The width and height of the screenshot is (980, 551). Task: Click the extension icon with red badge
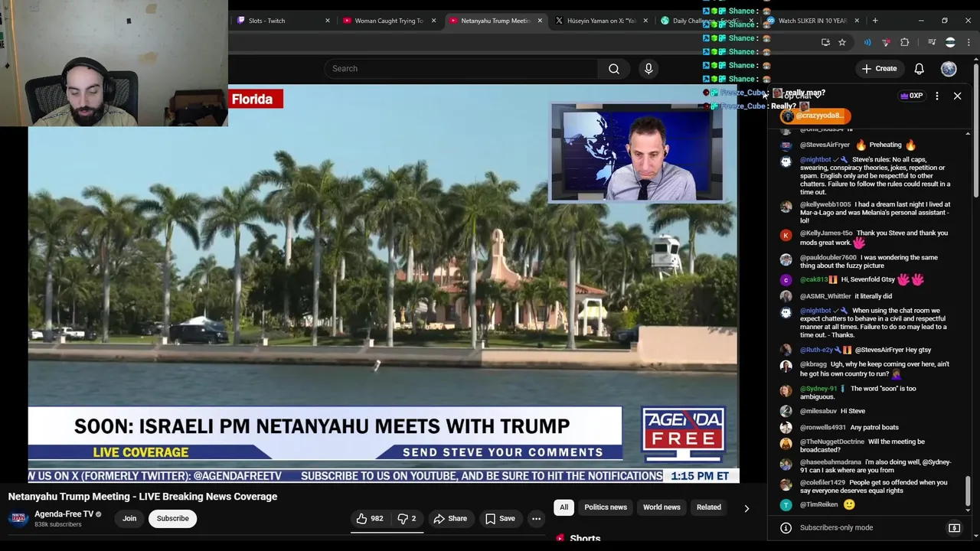click(886, 42)
